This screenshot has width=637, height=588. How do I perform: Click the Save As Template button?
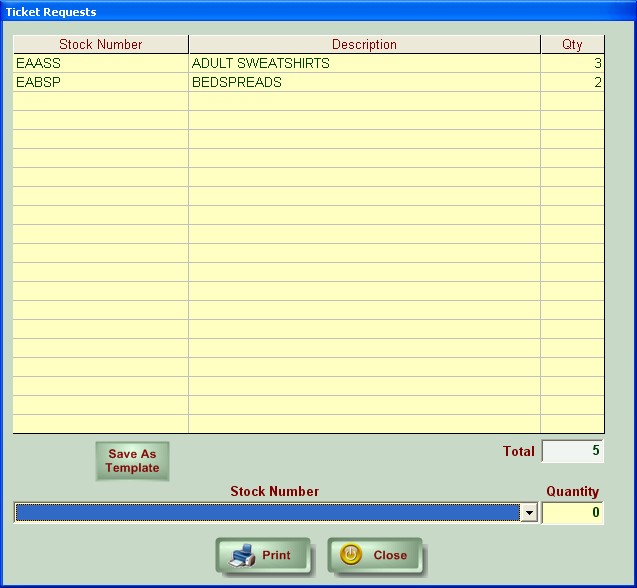[132, 461]
